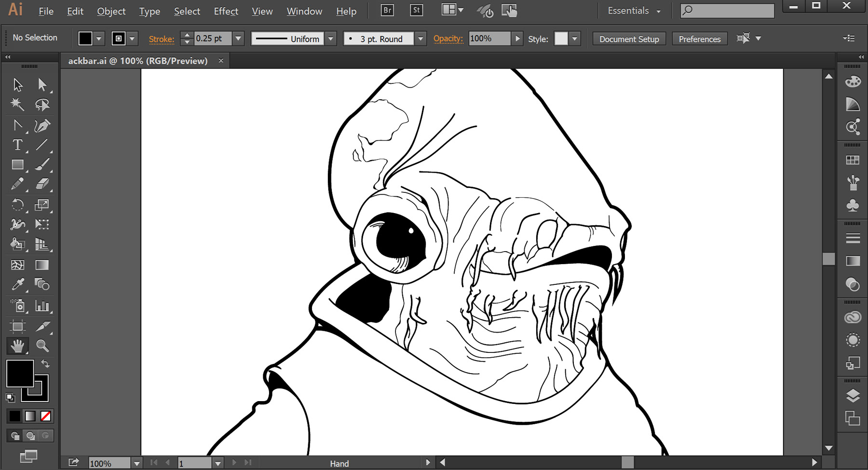Select the Scale tool
This screenshot has width=868, height=470.
tap(42, 205)
